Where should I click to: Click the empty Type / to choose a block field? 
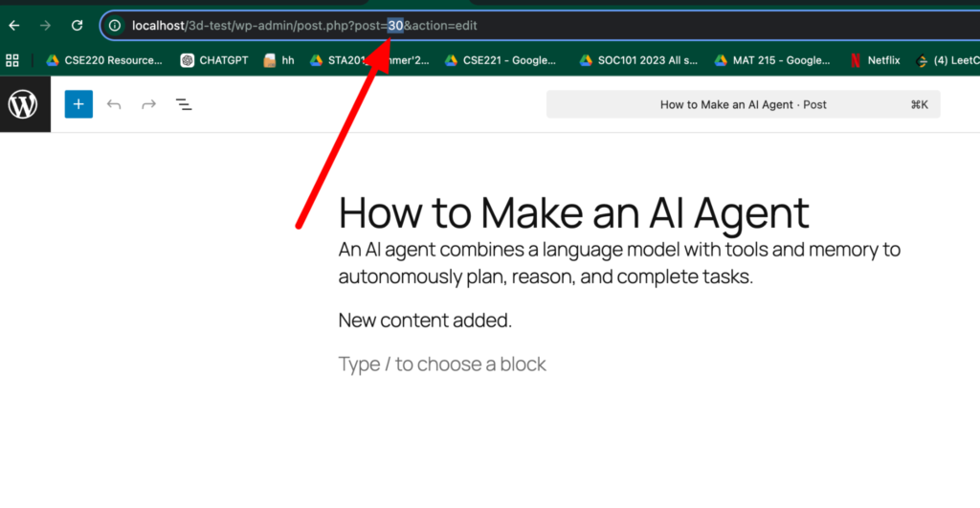442,364
